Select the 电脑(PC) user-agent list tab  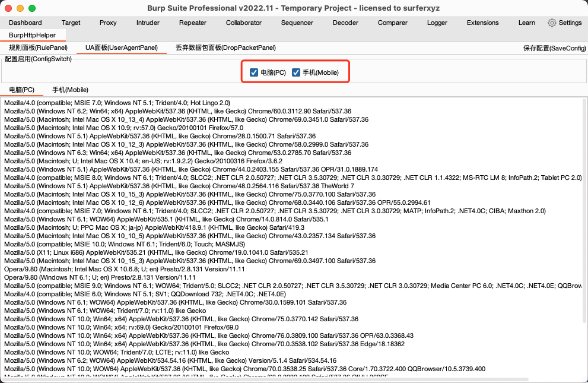(22, 90)
